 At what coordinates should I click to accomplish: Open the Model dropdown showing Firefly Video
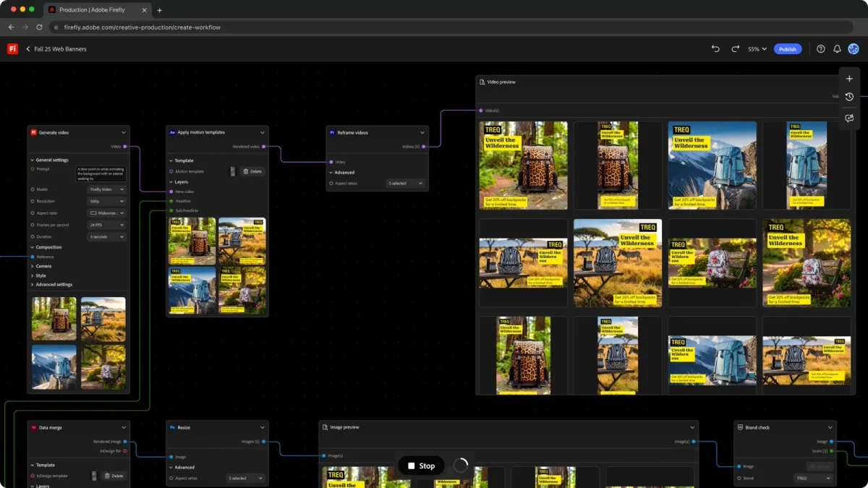[x=106, y=189]
